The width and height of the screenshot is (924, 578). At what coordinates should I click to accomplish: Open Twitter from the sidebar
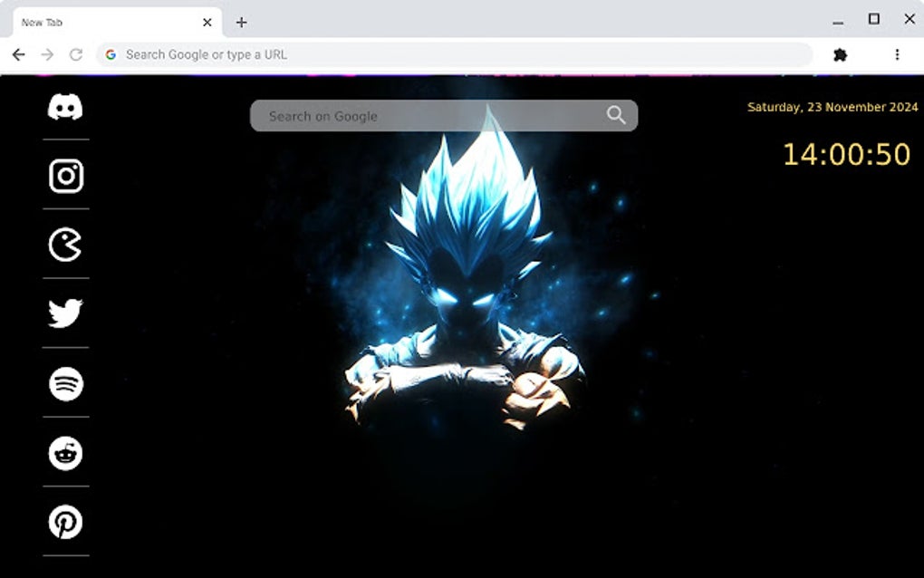(64, 314)
